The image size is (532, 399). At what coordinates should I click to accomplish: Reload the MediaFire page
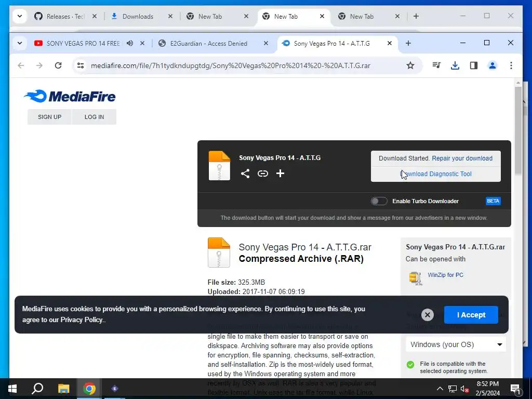[x=58, y=65]
